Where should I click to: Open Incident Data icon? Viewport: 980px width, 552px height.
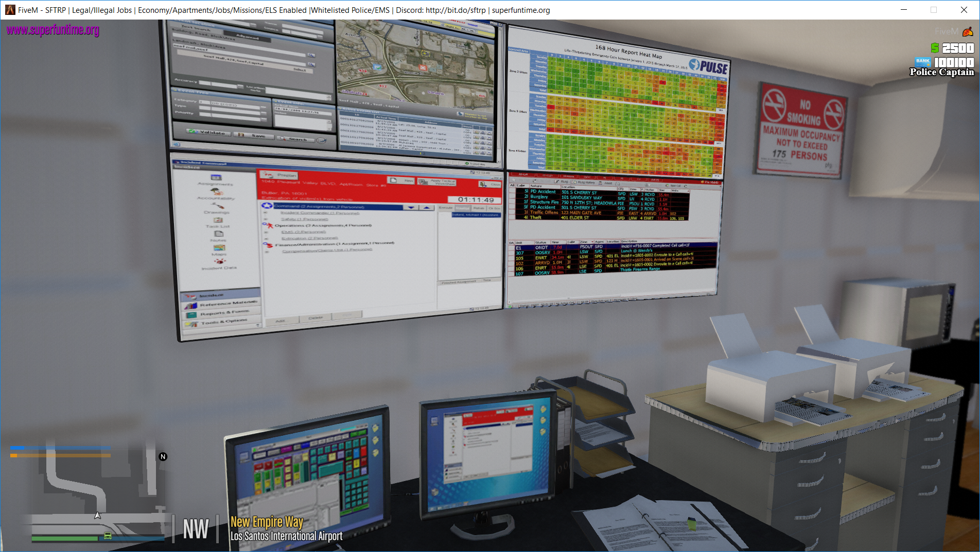point(220,261)
